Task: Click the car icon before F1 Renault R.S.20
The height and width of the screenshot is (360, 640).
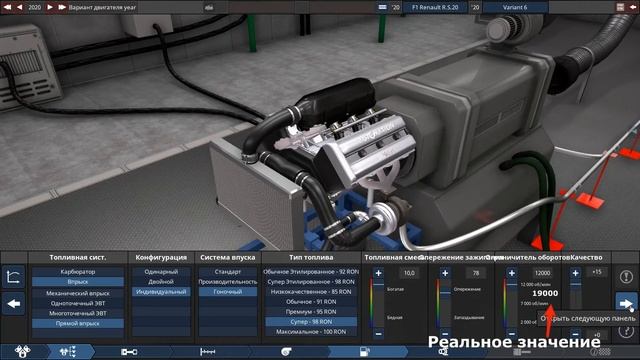Action: tap(382, 7)
